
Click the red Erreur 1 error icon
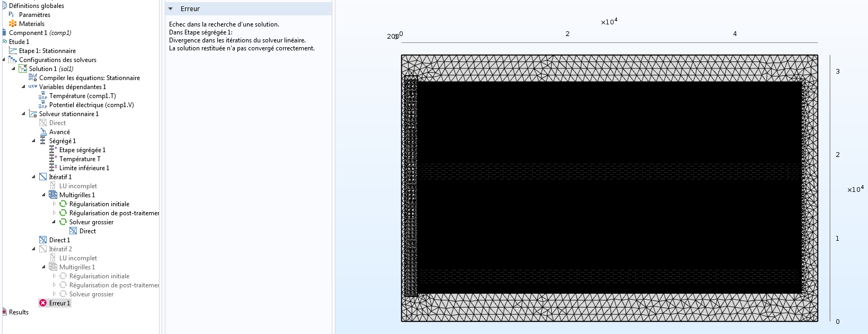[x=43, y=303]
